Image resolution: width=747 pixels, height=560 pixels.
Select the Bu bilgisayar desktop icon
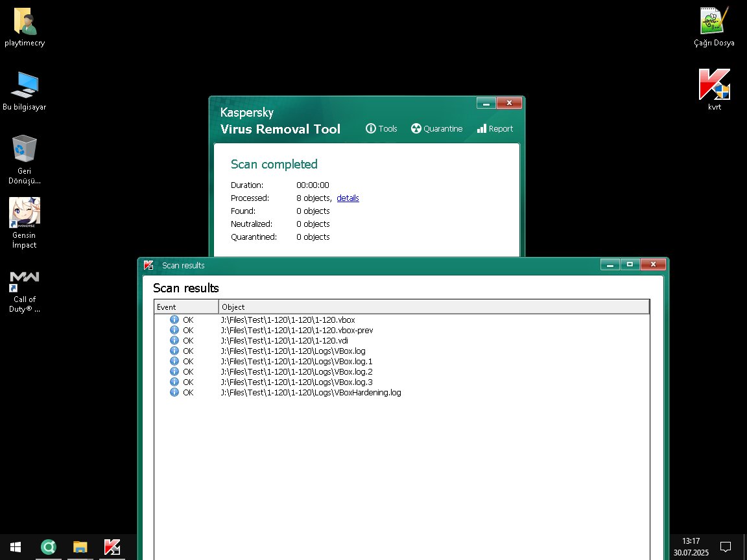(25, 86)
